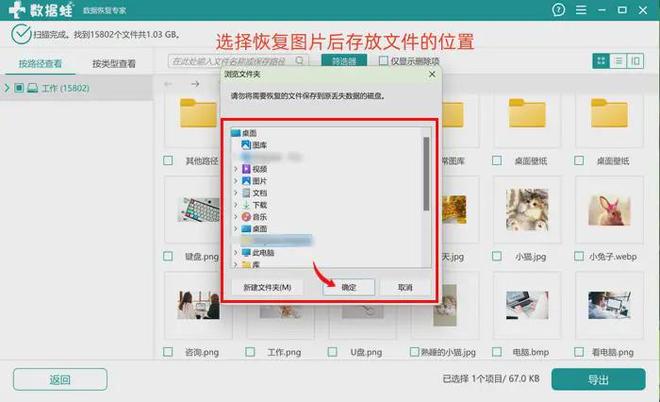This screenshot has width=660, height=402.
Task: Select the 电脑.bmp thumbnail
Action: pos(527,305)
